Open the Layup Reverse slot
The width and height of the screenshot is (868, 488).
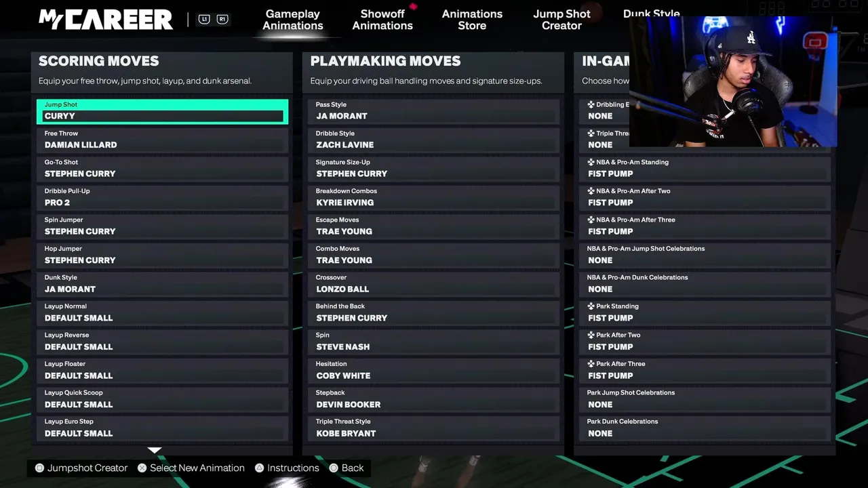coord(162,342)
